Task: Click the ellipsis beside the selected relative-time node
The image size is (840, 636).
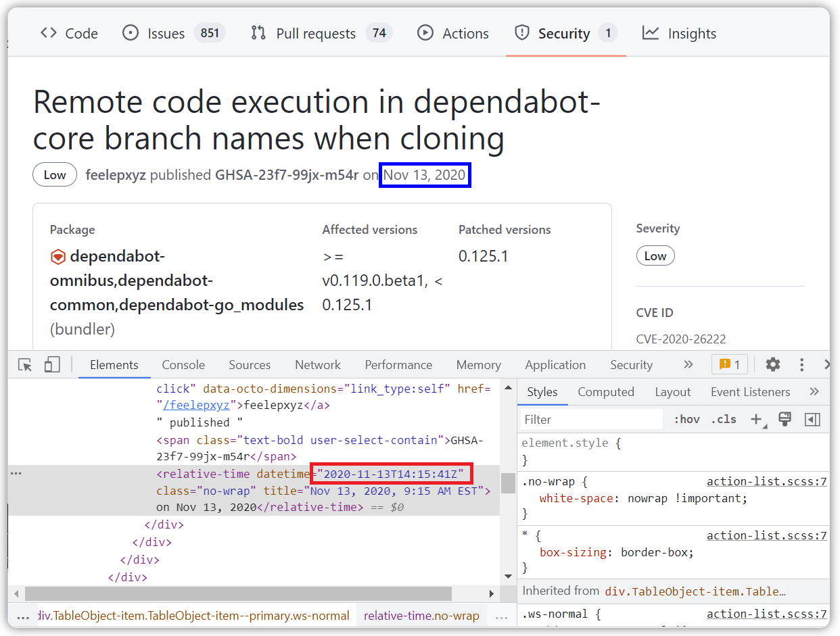Action: [x=16, y=474]
